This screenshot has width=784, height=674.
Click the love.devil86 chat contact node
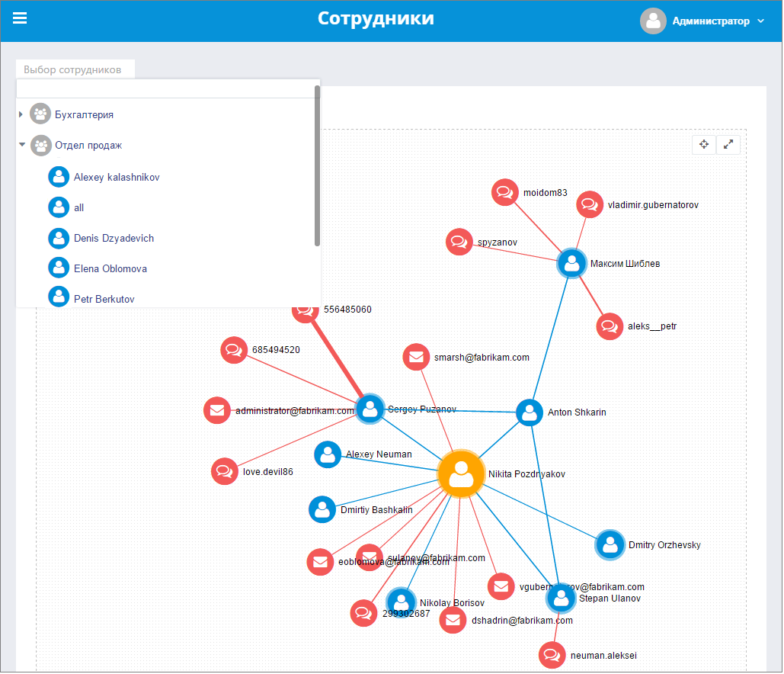pyautogui.click(x=225, y=471)
